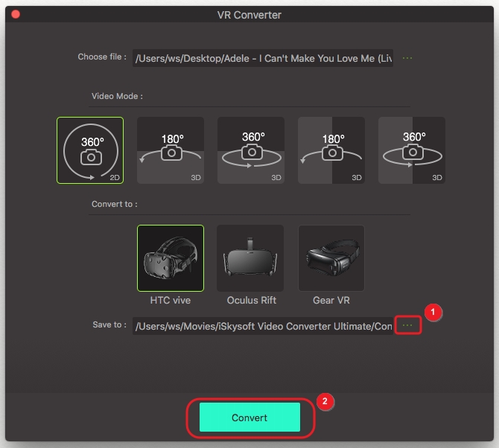
Task: Pick the Oculus Rift headset image
Action: (251, 258)
